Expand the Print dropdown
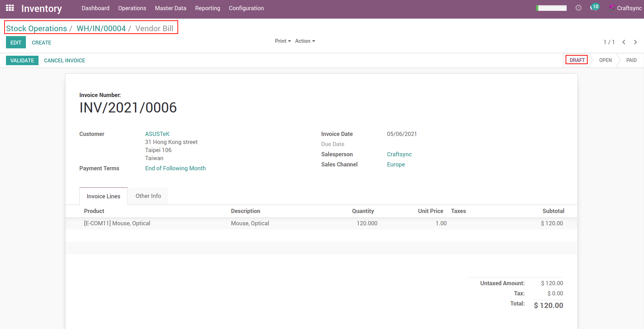The height and width of the screenshot is (329, 644). [283, 41]
